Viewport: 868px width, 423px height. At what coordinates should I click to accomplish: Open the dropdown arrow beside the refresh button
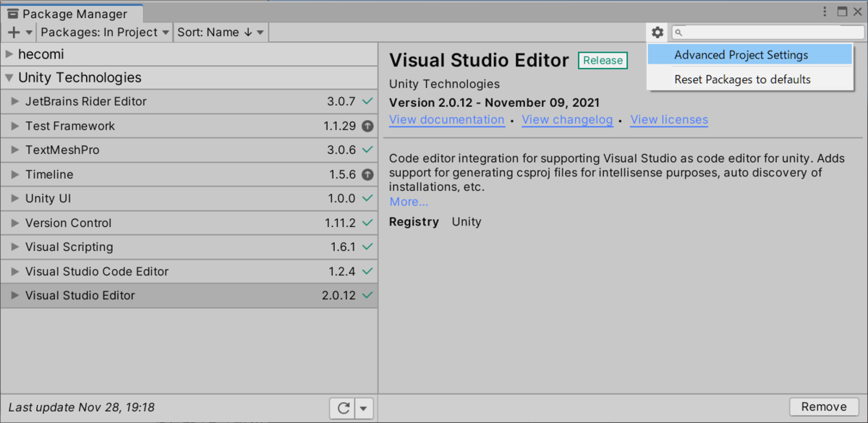(x=365, y=408)
